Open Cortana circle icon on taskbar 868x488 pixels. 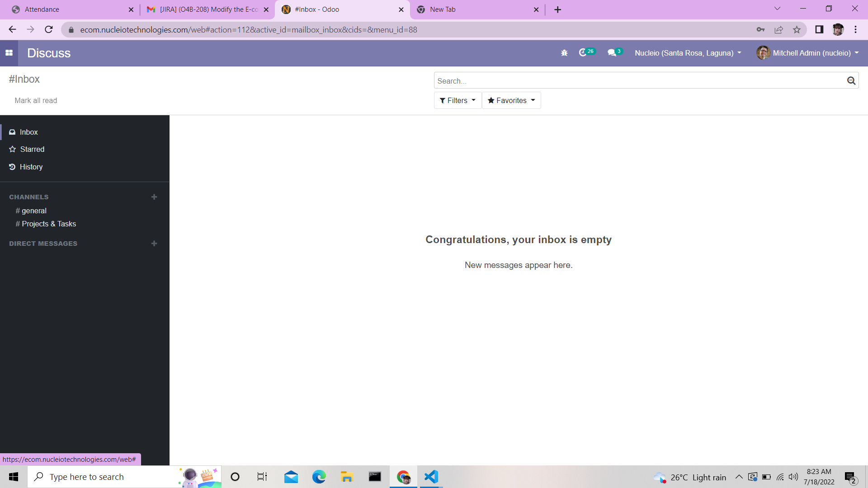pos(235,477)
